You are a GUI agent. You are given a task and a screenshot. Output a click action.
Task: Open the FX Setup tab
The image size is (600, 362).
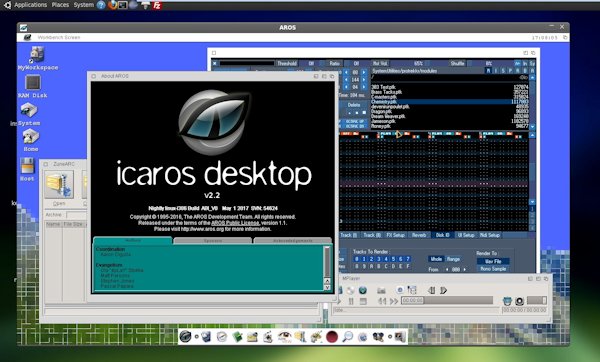coord(395,235)
